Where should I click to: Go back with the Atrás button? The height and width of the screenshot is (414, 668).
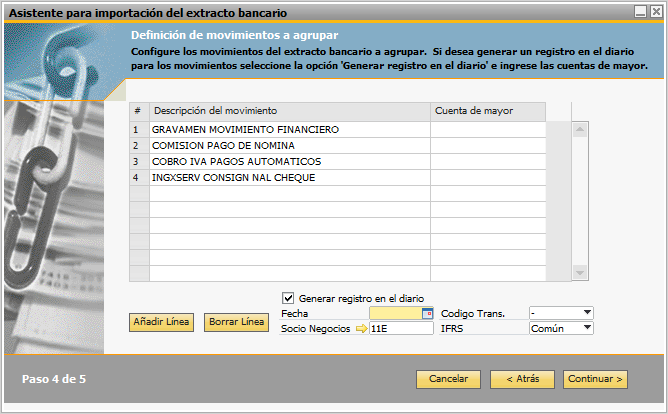coord(523,379)
